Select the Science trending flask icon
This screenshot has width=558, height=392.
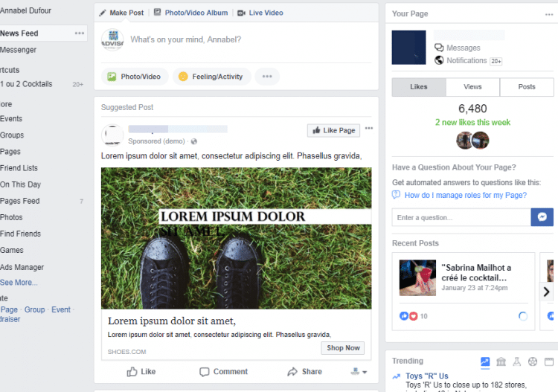click(516, 362)
